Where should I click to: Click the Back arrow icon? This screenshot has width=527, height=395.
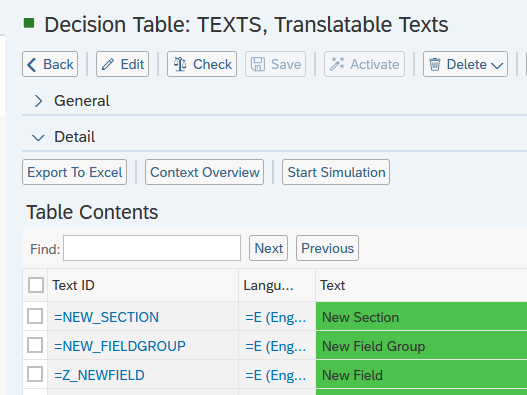pyautogui.click(x=32, y=65)
